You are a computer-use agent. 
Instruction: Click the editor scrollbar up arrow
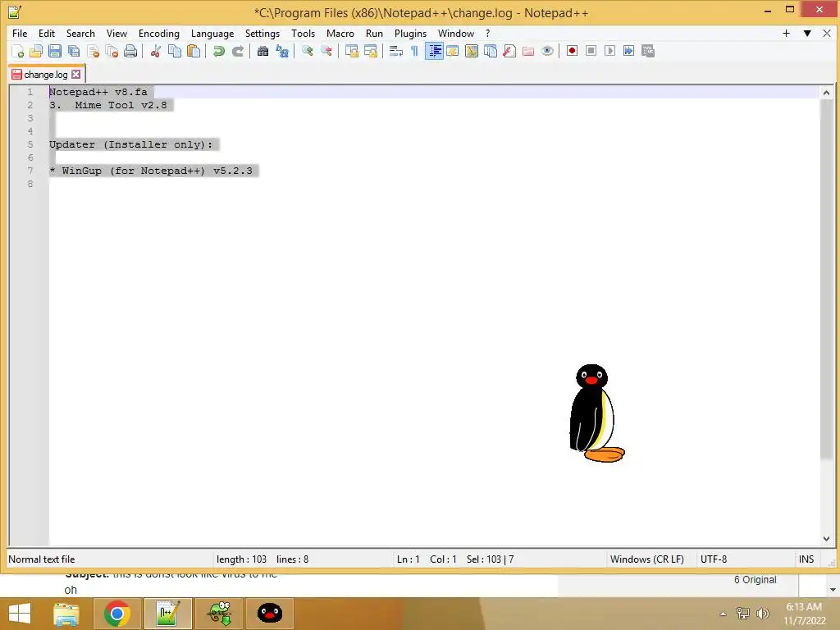coord(826,93)
